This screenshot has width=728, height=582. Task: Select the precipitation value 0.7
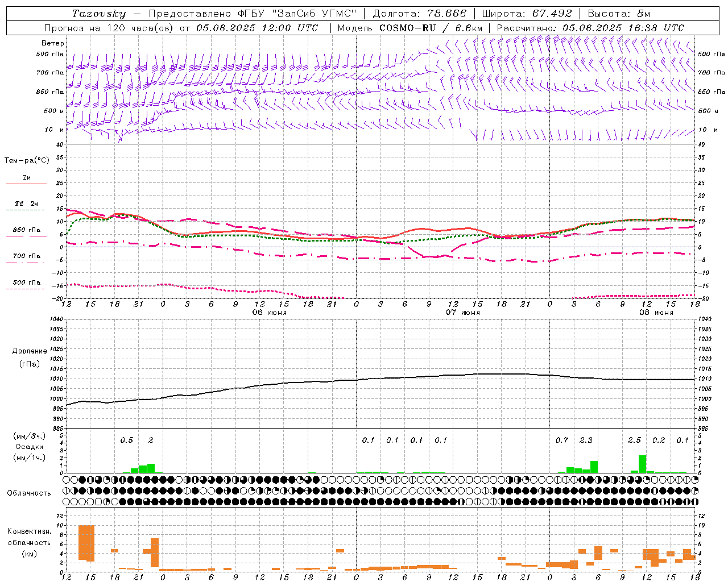point(562,440)
